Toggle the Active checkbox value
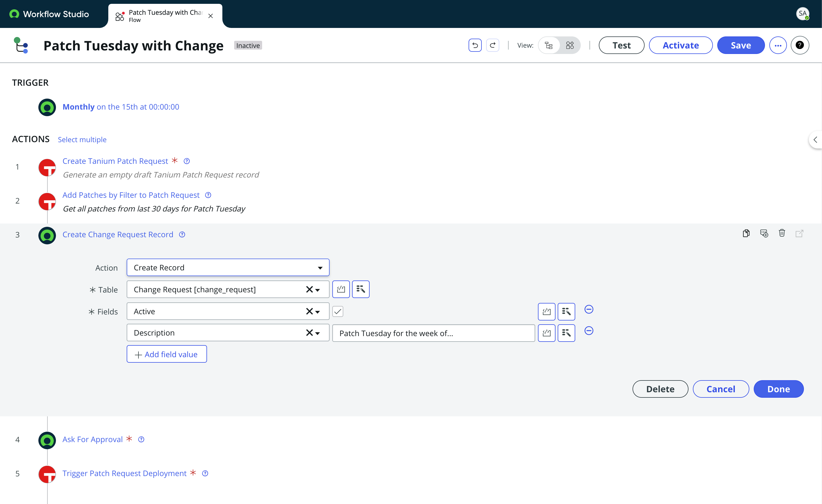Viewport: 822px width, 504px height. [x=338, y=311]
